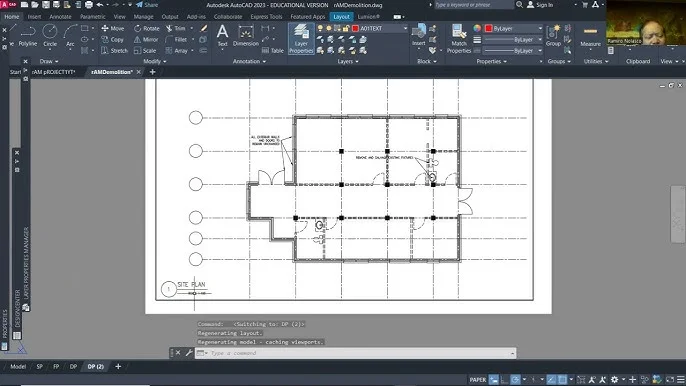Viewport: 686px width, 386px height.
Task: Switch to the Model tab
Action: tap(18, 367)
